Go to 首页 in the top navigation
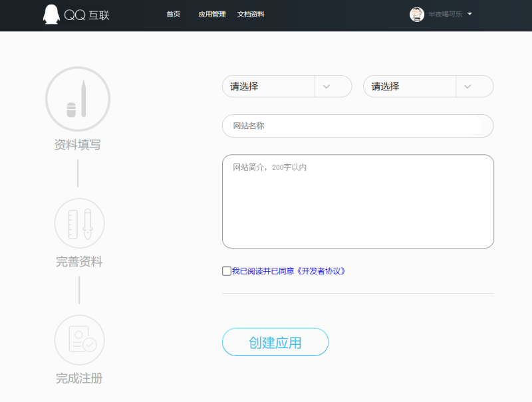Screen dimensions: 532x402 173,14
